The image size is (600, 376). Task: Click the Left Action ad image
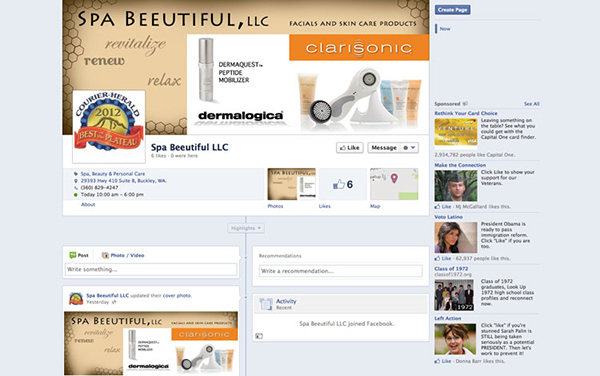(455, 339)
